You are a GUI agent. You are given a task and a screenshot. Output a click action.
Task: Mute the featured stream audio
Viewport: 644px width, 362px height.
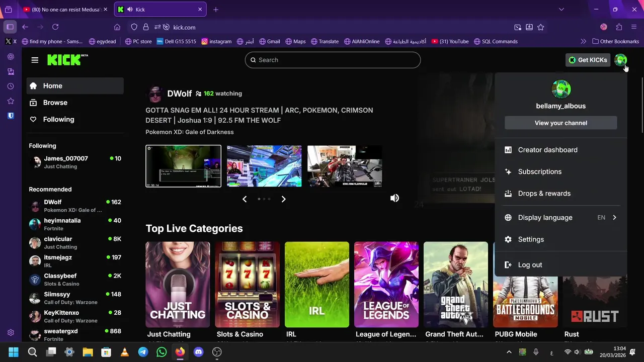pos(394,198)
